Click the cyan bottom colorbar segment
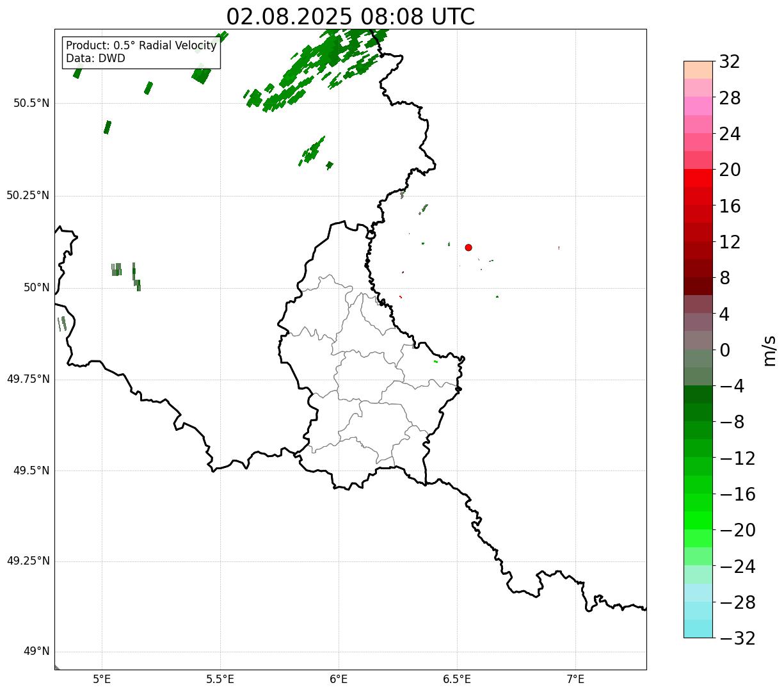This screenshot has height=692, width=784. 698,629
